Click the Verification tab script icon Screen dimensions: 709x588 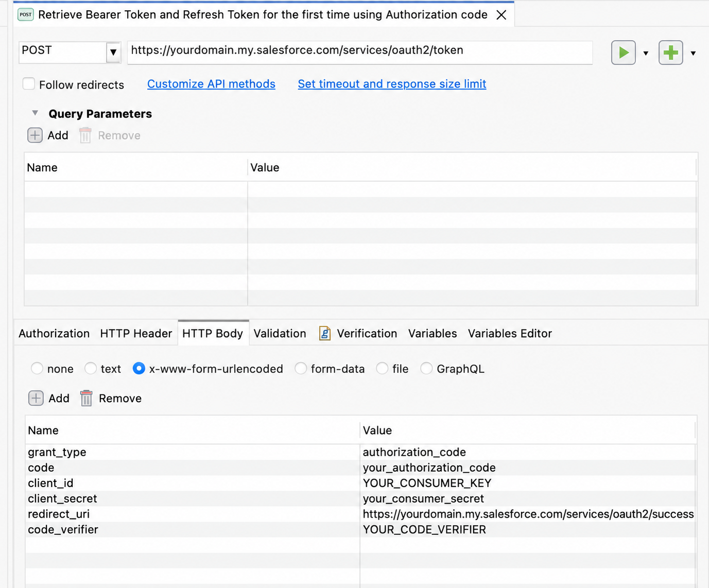tap(325, 333)
